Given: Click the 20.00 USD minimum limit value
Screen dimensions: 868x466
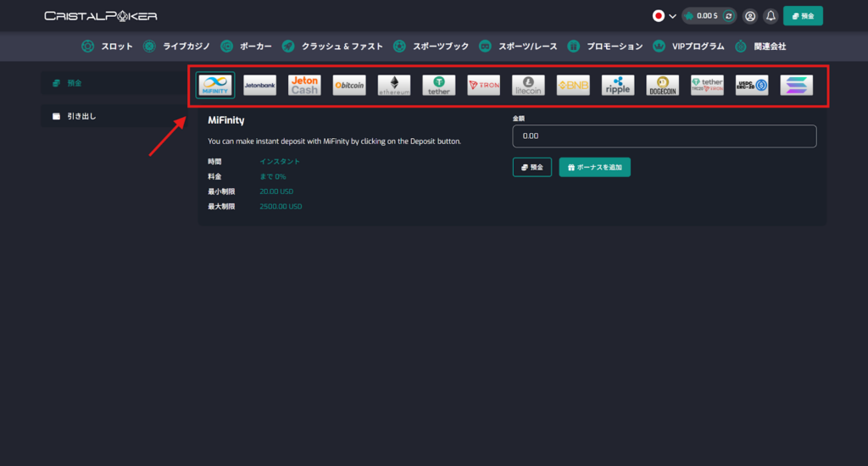Looking at the screenshot, I should (x=276, y=191).
